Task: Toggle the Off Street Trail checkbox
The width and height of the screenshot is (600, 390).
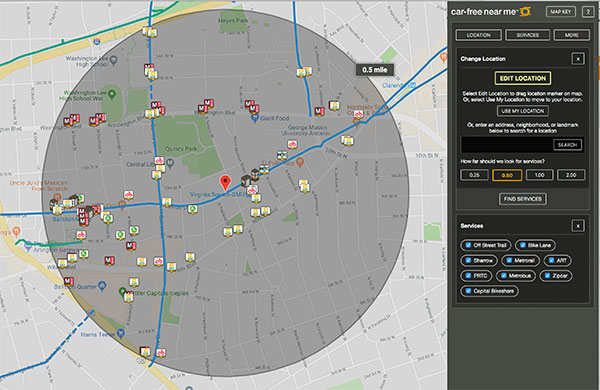Action: [x=468, y=245]
